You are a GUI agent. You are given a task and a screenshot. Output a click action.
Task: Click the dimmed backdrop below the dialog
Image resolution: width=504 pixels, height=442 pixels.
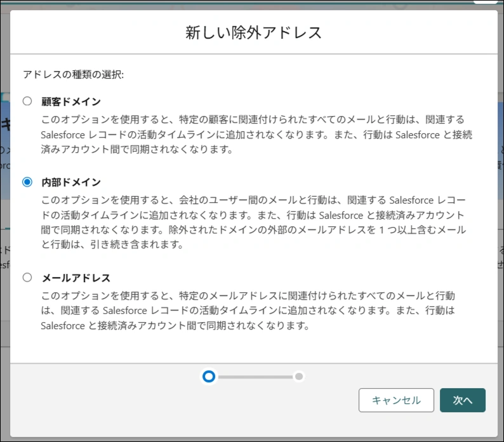coord(254,439)
